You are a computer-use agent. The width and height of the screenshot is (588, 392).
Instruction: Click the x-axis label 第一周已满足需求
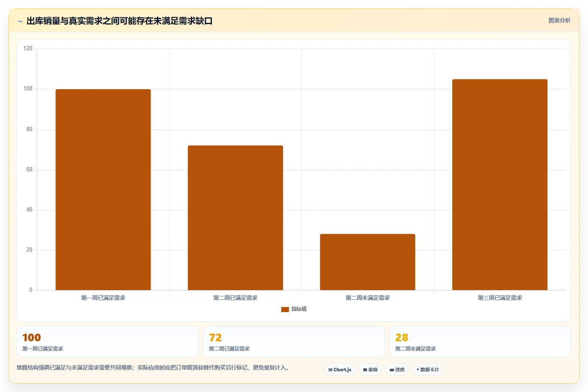point(103,298)
